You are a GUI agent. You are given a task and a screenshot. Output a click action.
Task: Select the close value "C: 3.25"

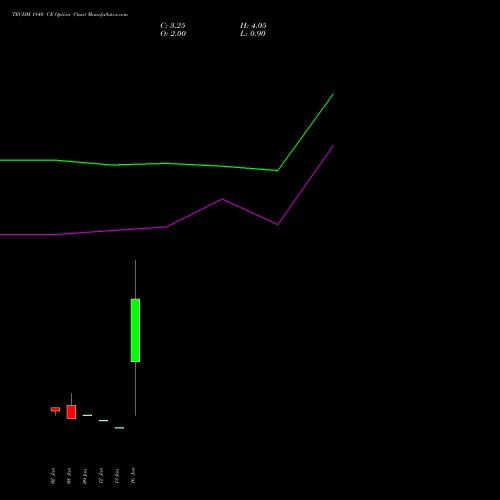pos(173,25)
